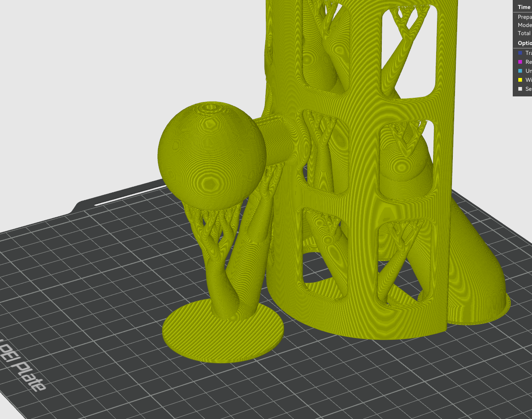Screen dimensions: 532x419
Task: Click the "Total" time row
Action: (524, 33)
